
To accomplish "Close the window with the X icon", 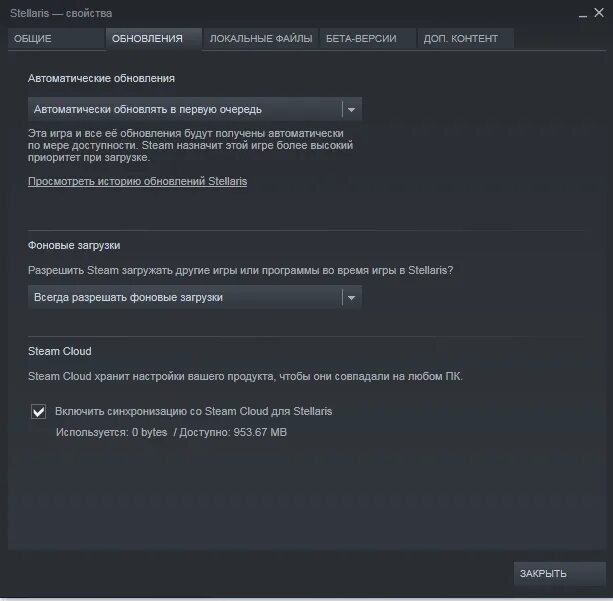I will [x=599, y=13].
